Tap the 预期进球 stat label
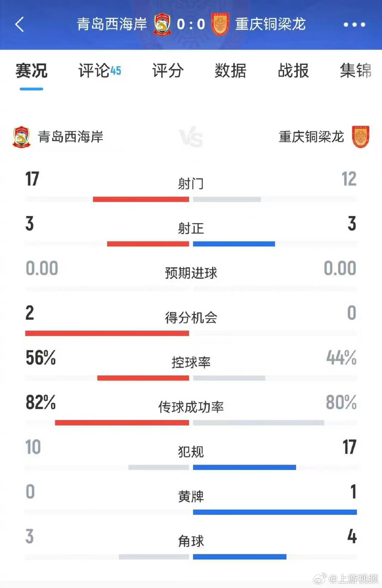This screenshot has width=382, height=588. 191,273
